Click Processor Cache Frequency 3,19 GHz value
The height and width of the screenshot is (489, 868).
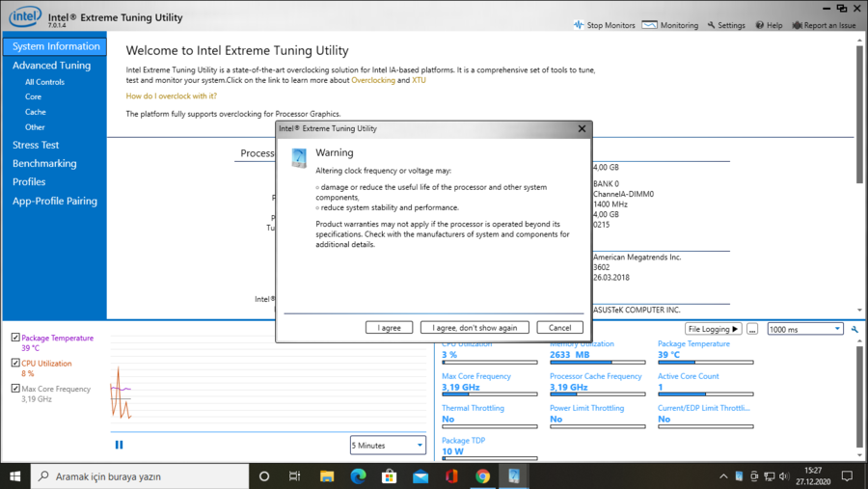(x=568, y=387)
